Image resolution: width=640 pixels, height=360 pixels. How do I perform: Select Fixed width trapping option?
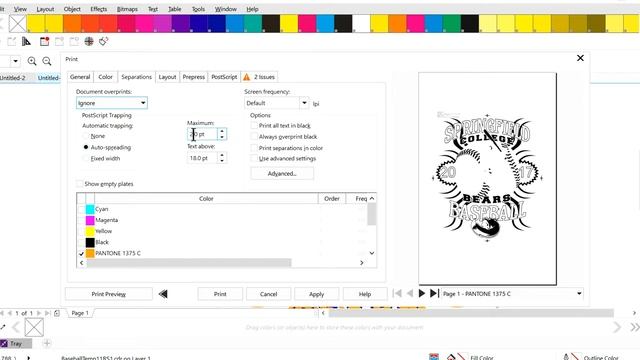pyautogui.click(x=86, y=158)
